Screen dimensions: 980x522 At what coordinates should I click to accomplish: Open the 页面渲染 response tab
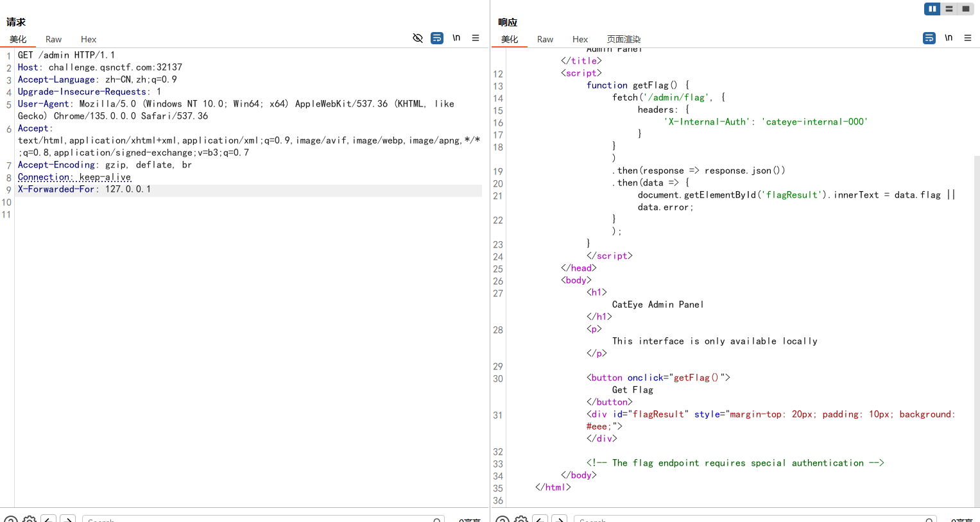pos(624,39)
